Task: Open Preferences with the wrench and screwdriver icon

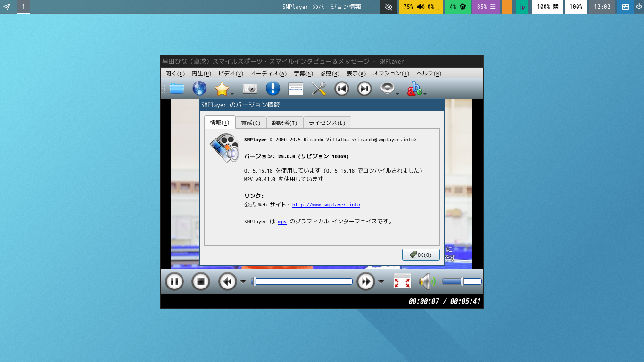Action: click(319, 89)
